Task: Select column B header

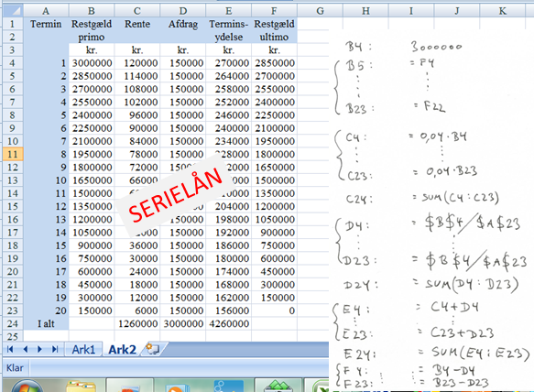Action: pos(92,11)
